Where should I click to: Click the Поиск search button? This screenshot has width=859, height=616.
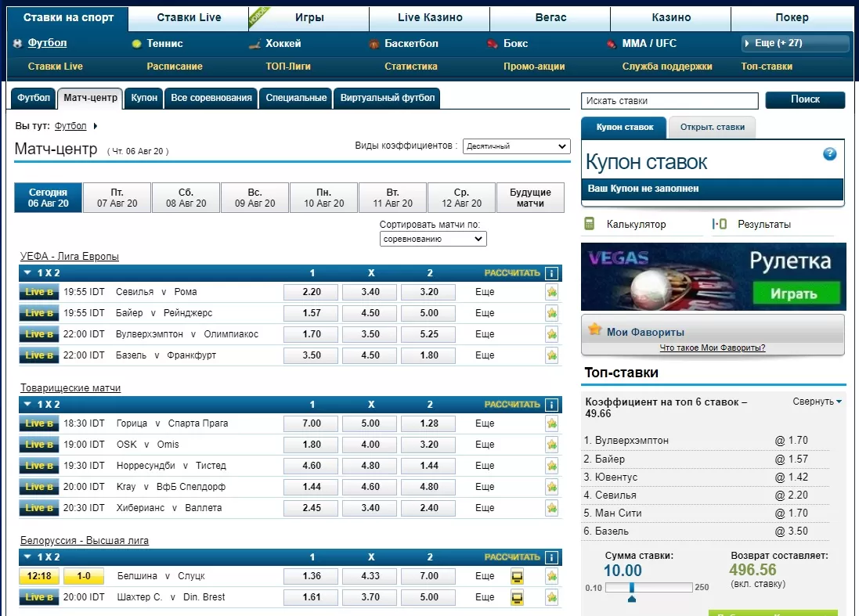tap(805, 100)
